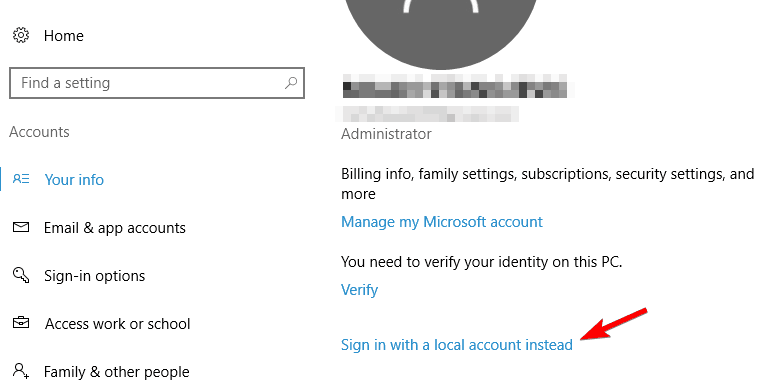Open the Home settings page
Viewport: 773px width, 392px height.
coord(64,36)
